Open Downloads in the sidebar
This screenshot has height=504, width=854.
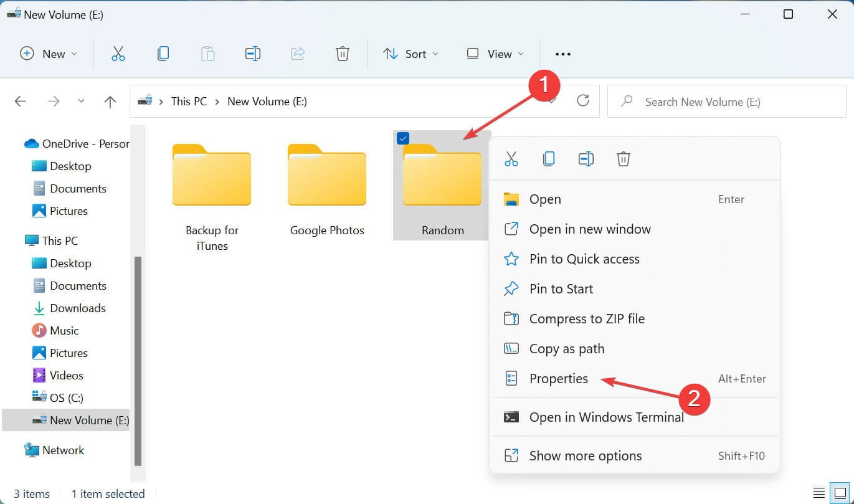[x=69, y=308]
